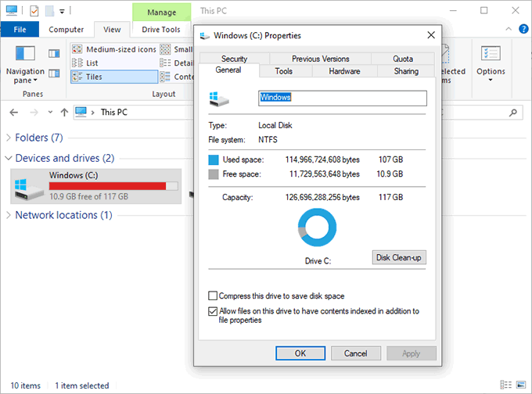This screenshot has width=532, height=394.
Task: Expand the Network locations (1) group
Action: click(x=9, y=215)
